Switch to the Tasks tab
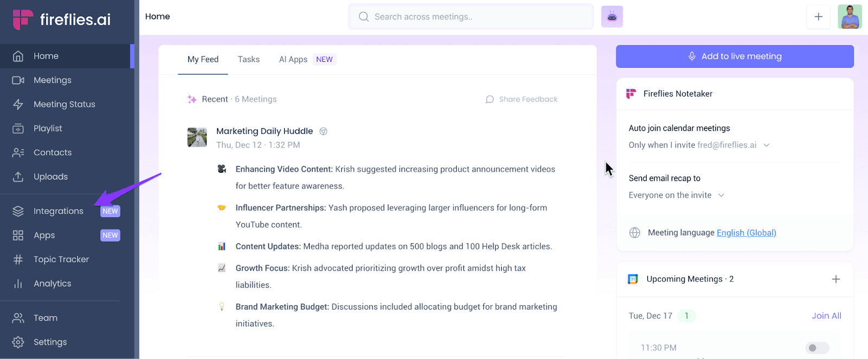This screenshot has width=868, height=359. pyautogui.click(x=248, y=60)
